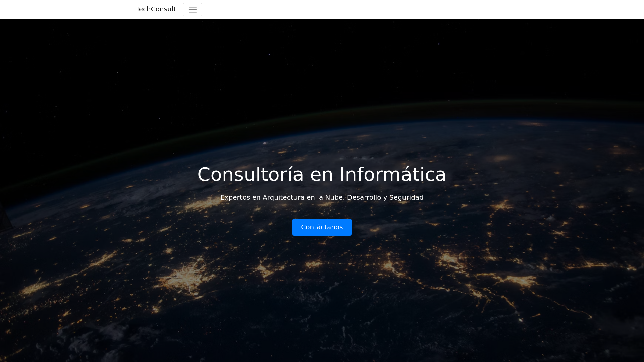Viewport: 644px width, 362px height.
Task: Select the subtitle about Arquitectura en la Nube
Action: pos(322,197)
